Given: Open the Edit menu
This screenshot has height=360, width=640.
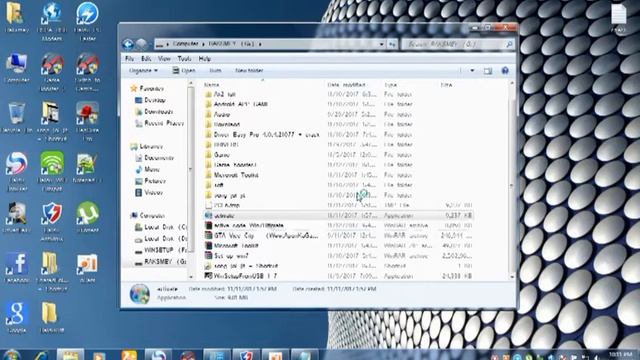Looking at the screenshot, I should (x=146, y=59).
